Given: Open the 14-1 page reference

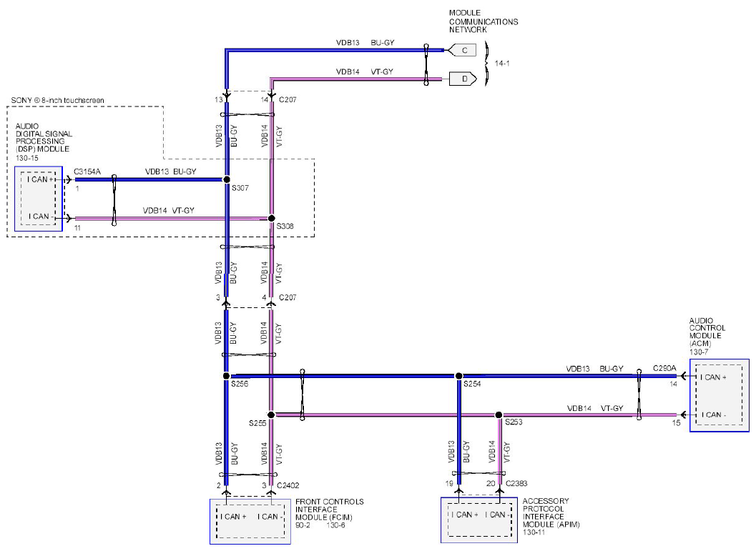Looking at the screenshot, I should pos(502,63).
